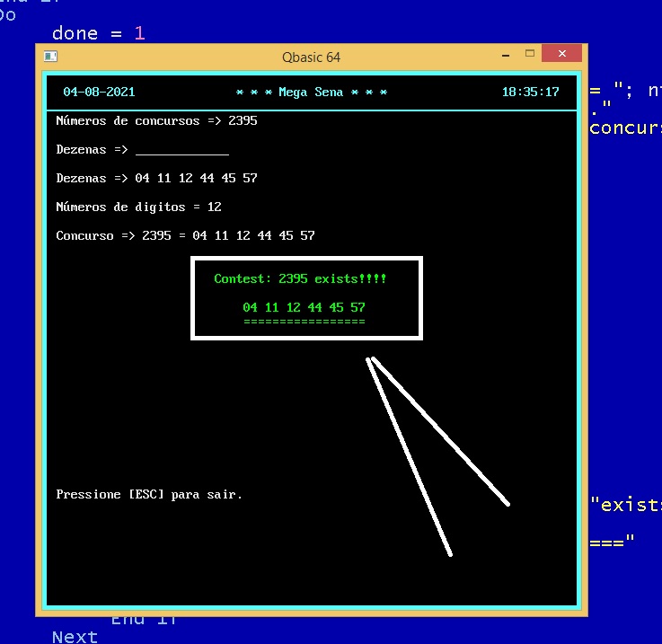Click the green Contest: 2395 exists message
The width and height of the screenshot is (662, 644).
300,278
